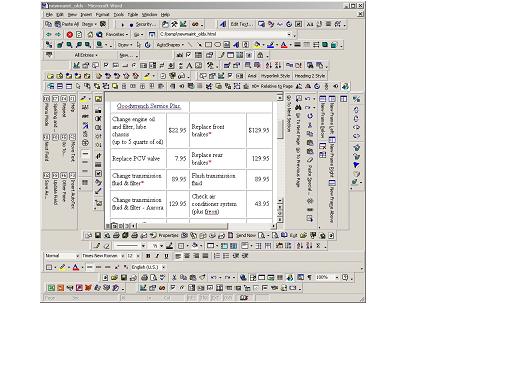
Task: Open the Format menu
Action: [x=102, y=15]
